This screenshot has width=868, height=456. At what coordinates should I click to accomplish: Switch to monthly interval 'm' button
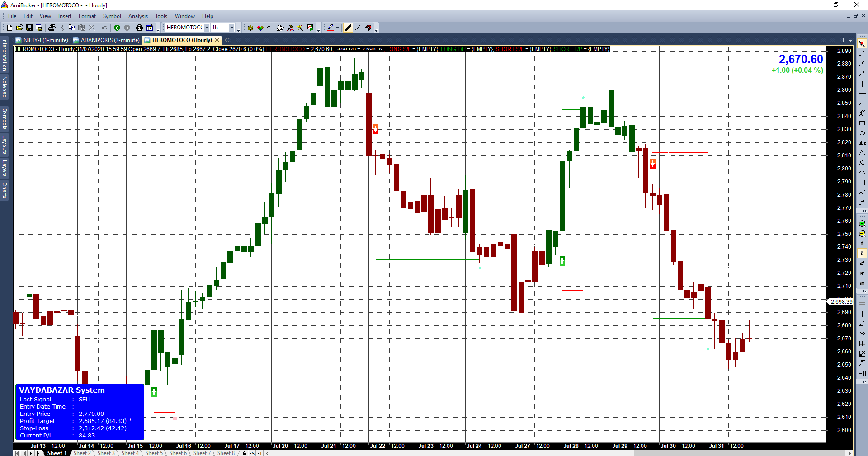[x=862, y=283]
